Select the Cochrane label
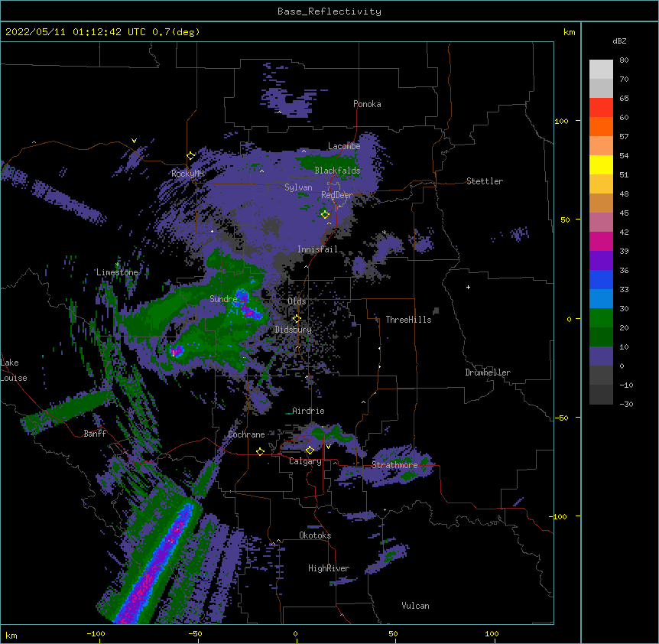Image resolution: width=659 pixels, height=644 pixels. (x=246, y=434)
